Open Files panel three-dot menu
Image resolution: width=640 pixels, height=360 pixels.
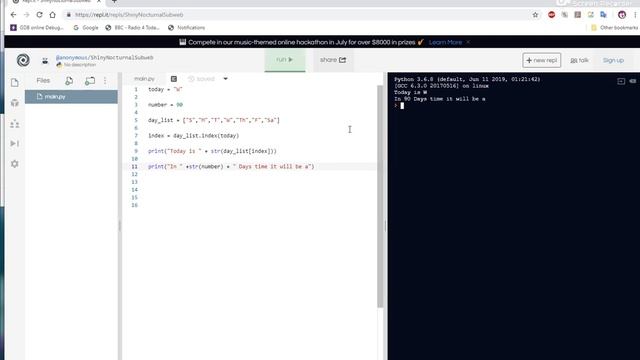coord(105,81)
